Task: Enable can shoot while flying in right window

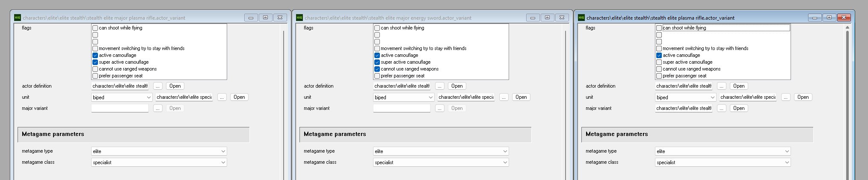Action: [659, 28]
